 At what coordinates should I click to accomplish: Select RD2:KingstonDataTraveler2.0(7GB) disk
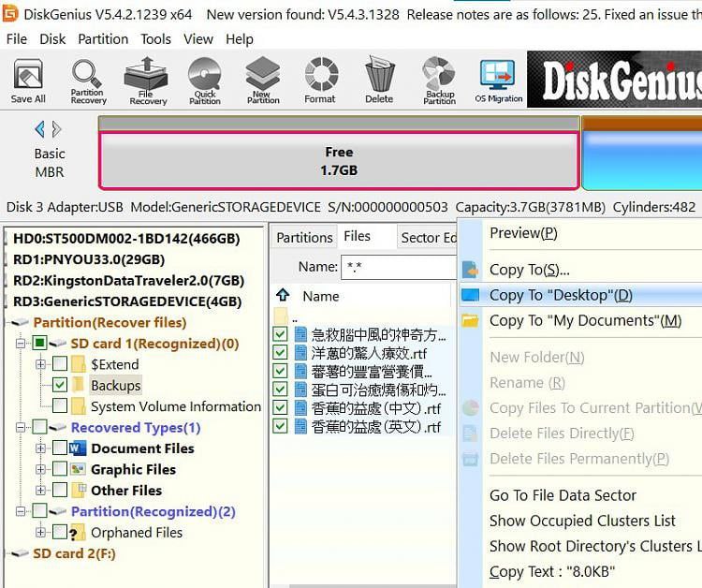(x=129, y=280)
